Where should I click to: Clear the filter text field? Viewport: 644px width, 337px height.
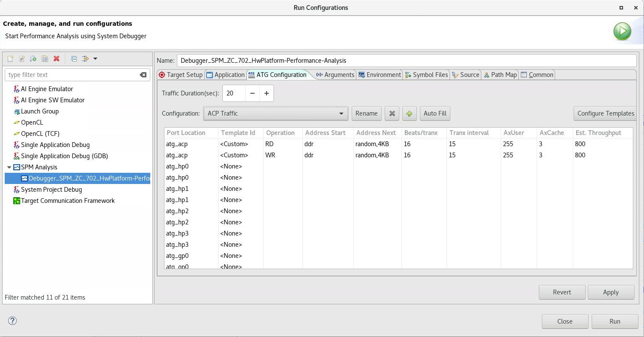click(x=143, y=75)
